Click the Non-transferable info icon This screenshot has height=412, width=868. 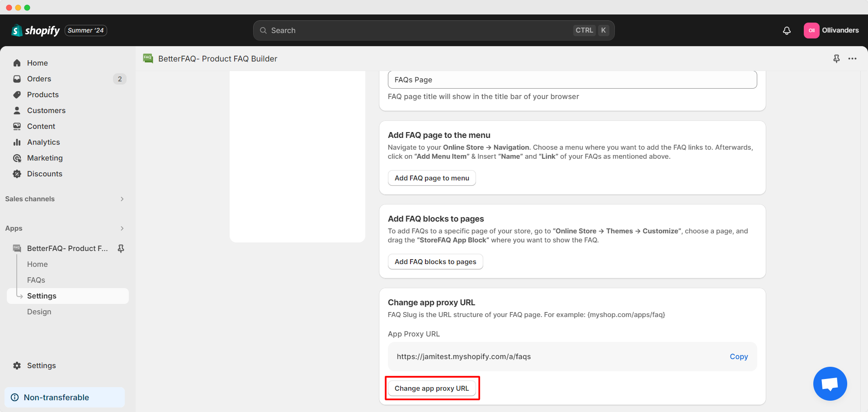tap(15, 398)
